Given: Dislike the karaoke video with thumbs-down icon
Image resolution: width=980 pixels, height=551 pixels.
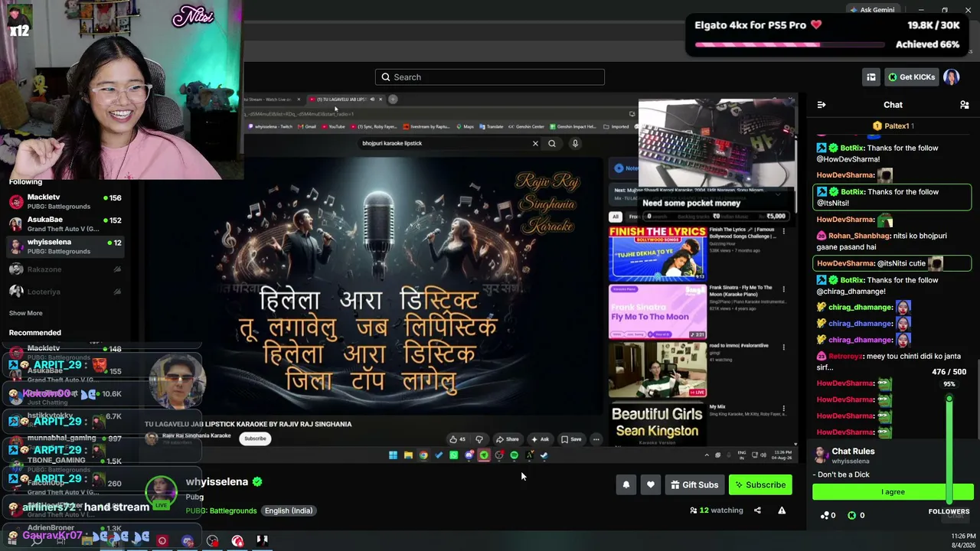Looking at the screenshot, I should (479, 439).
